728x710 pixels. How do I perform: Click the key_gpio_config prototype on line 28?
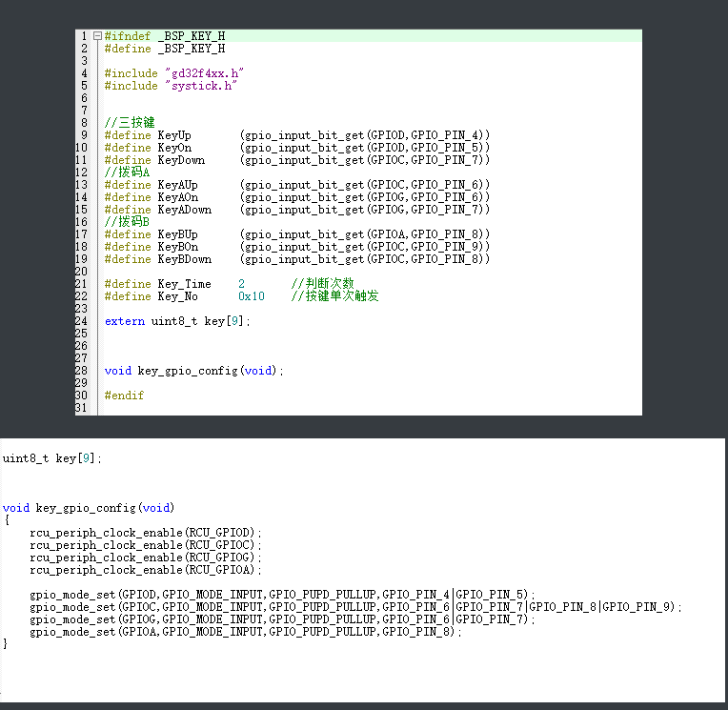pyautogui.click(x=194, y=371)
